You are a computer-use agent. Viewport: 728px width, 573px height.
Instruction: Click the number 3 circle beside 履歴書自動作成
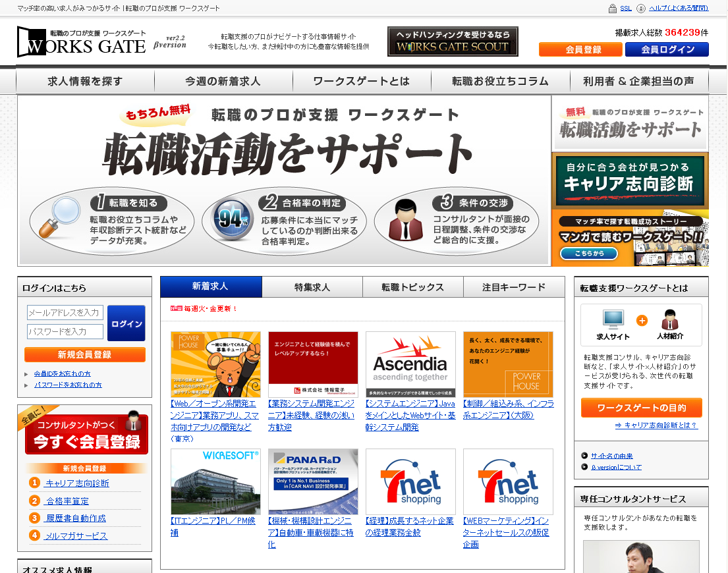34,518
